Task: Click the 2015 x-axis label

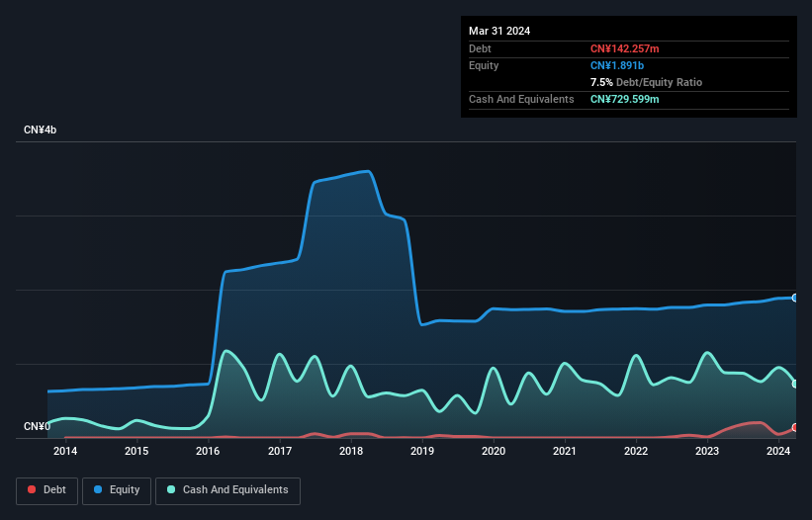Action: coord(136,451)
